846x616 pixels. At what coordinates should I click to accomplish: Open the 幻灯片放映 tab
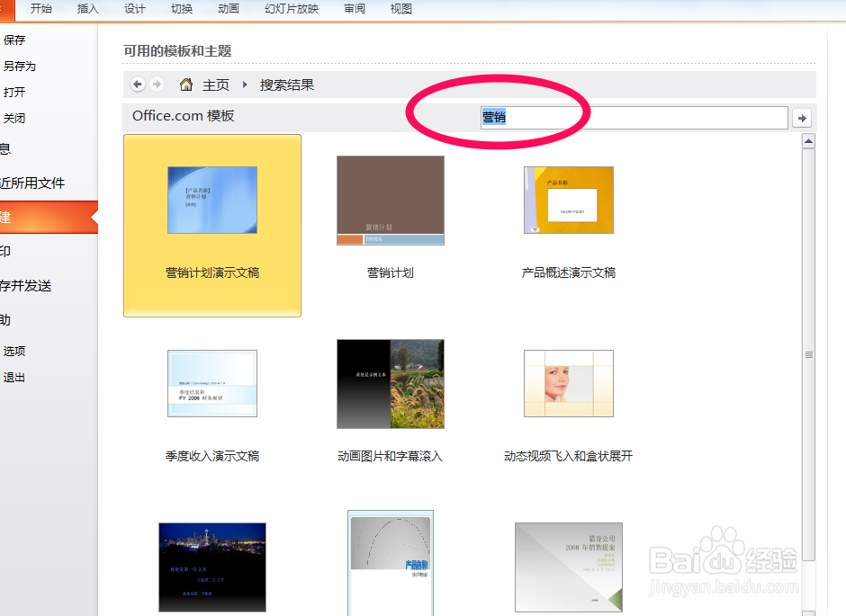(292, 9)
